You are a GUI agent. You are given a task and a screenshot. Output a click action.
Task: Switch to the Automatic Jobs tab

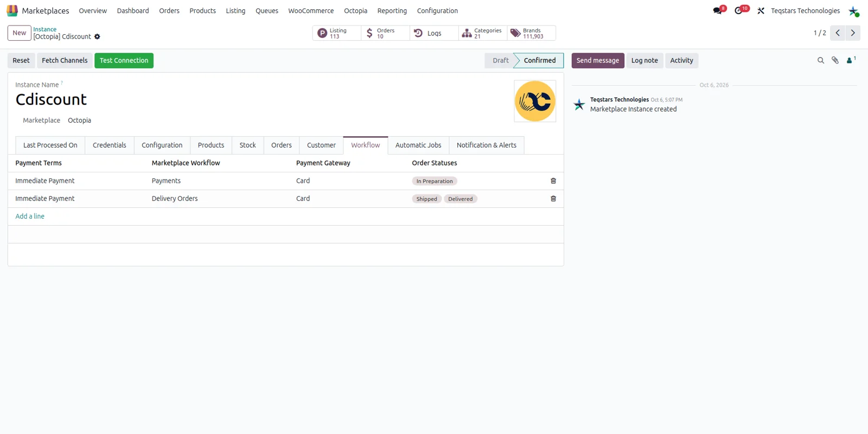coord(418,145)
